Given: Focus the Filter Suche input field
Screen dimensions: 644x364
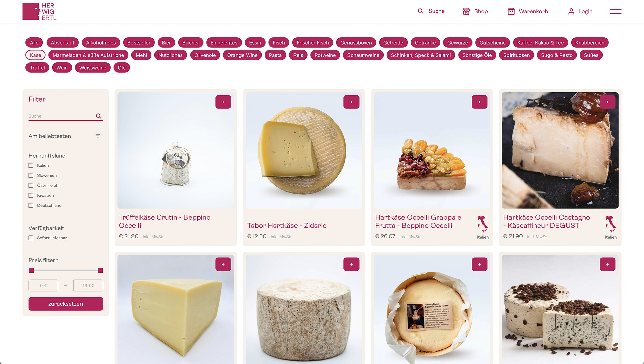Looking at the screenshot, I should (61, 116).
